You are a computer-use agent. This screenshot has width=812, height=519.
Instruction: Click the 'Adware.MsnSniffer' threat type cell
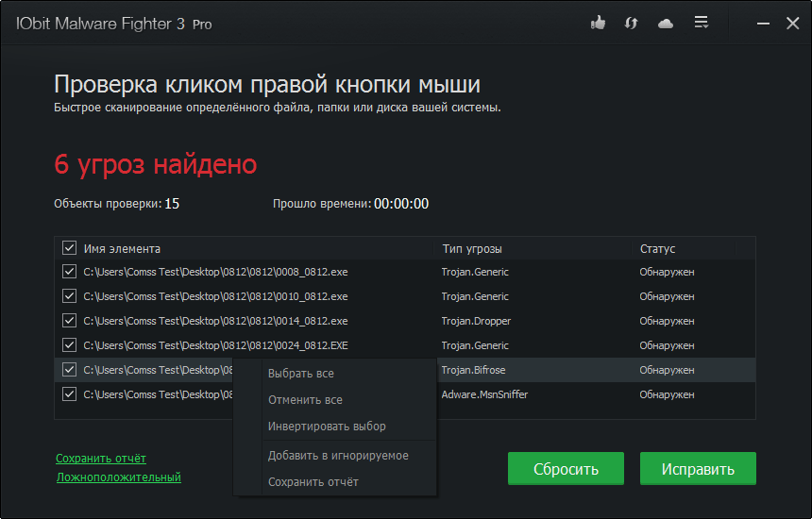pos(484,394)
